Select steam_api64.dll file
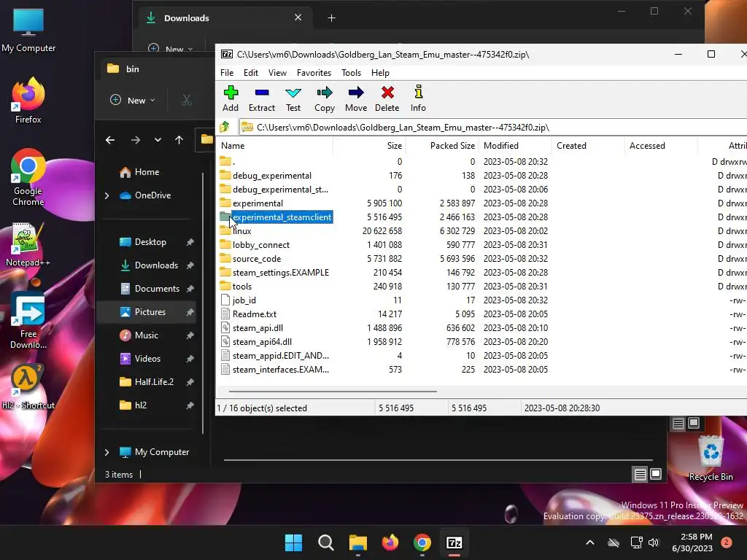Image resolution: width=747 pixels, height=560 pixels. coord(262,341)
